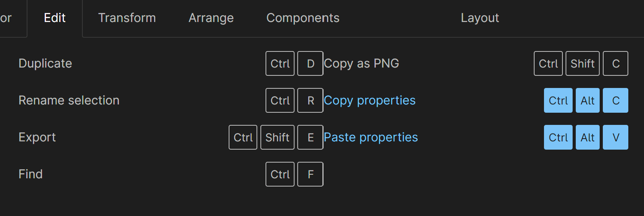Select the Components tab
Viewport: 644px width, 216px height.
303,18
